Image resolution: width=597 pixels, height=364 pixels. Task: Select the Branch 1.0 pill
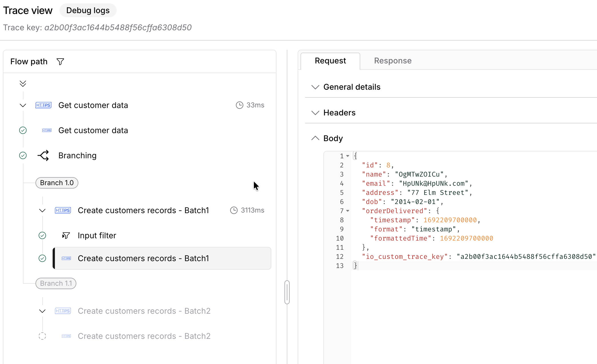pyautogui.click(x=57, y=183)
